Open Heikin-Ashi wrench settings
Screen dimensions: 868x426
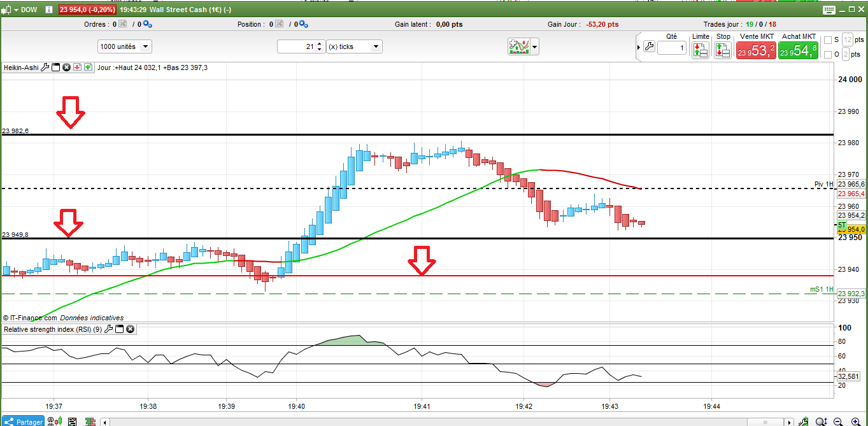pyautogui.click(x=45, y=67)
